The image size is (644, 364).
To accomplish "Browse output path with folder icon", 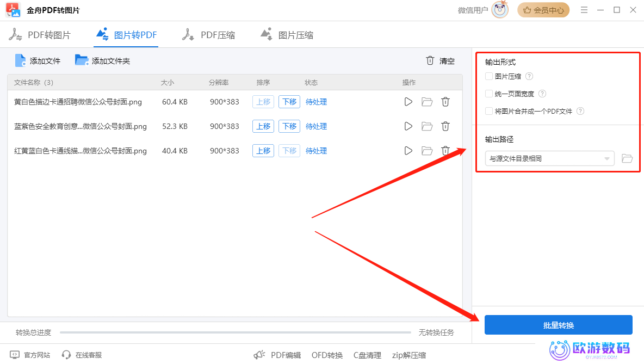I will (x=627, y=158).
